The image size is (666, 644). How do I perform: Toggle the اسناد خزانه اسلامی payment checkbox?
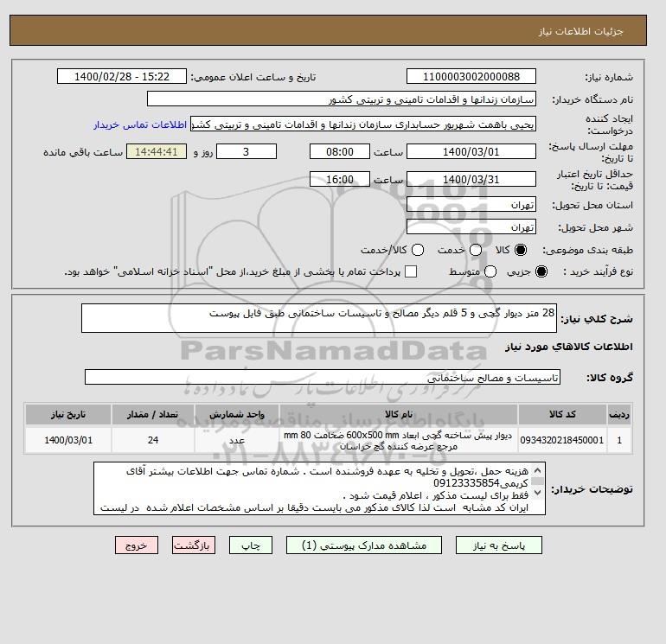tap(411, 271)
